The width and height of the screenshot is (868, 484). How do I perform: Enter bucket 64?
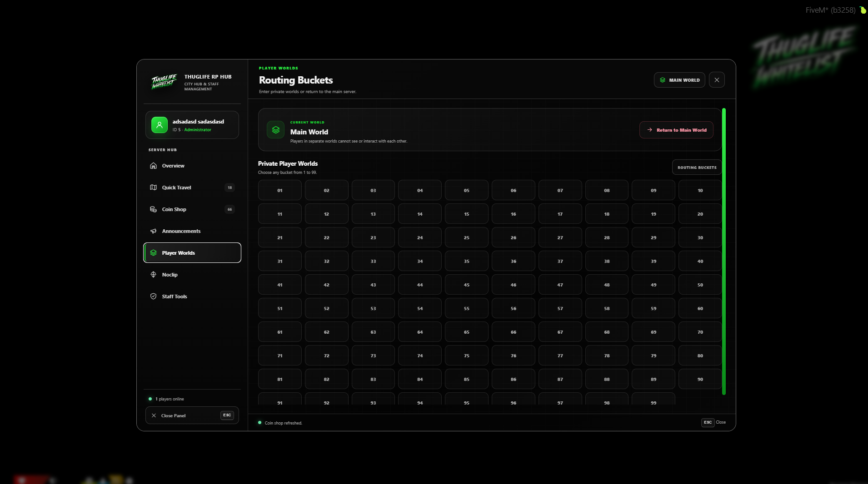pos(420,332)
